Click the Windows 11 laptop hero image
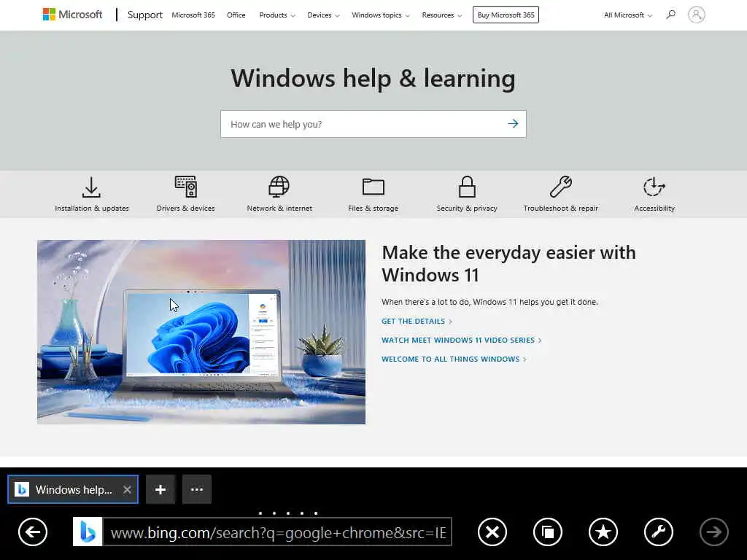The height and width of the screenshot is (560, 747). click(x=201, y=332)
